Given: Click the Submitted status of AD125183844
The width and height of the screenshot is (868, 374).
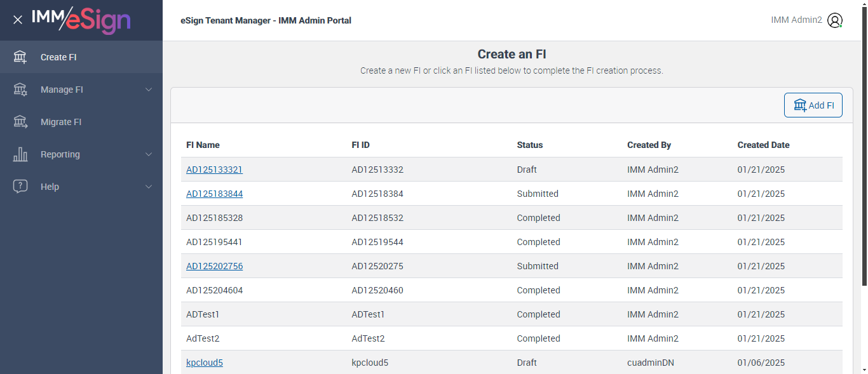Looking at the screenshot, I should pyautogui.click(x=538, y=194).
